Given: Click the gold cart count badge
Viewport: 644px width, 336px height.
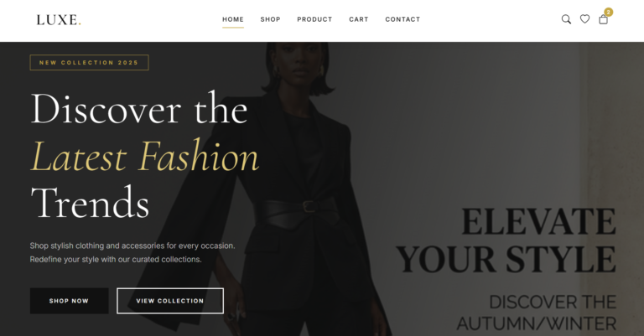Looking at the screenshot, I should point(608,13).
